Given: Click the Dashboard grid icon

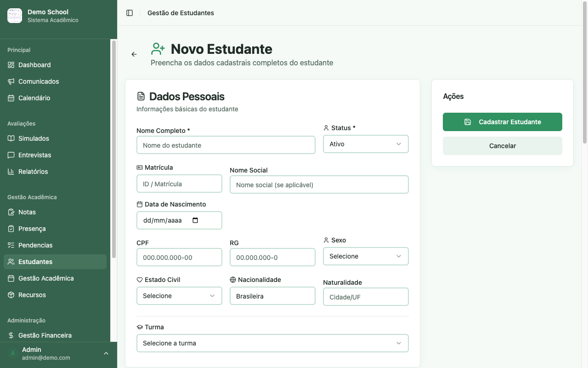Looking at the screenshot, I should 11,65.
